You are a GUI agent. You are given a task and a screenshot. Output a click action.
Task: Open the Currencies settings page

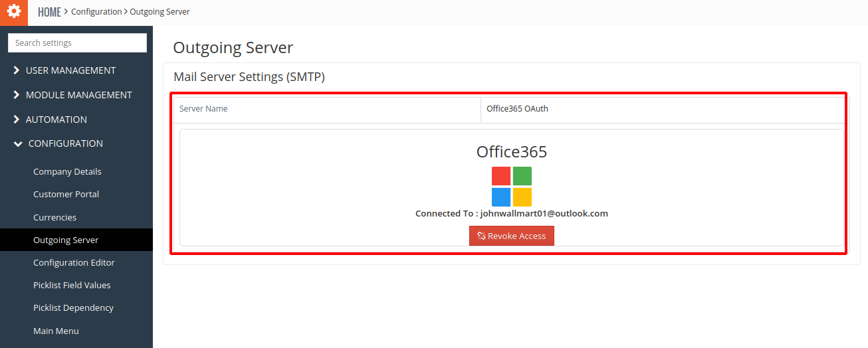[x=54, y=218]
